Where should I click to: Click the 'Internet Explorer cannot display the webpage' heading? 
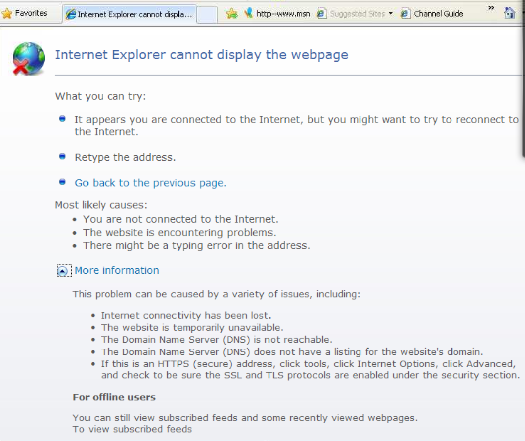(x=202, y=55)
